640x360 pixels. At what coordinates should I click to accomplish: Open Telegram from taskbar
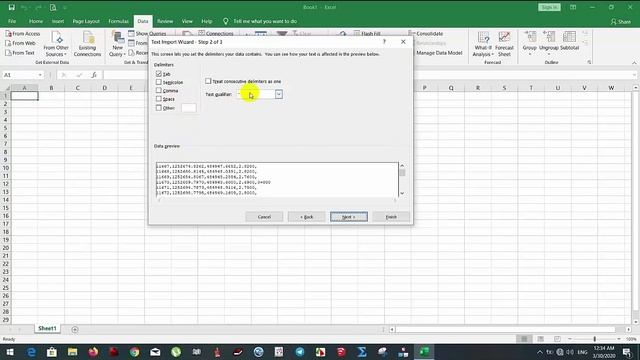point(300,352)
